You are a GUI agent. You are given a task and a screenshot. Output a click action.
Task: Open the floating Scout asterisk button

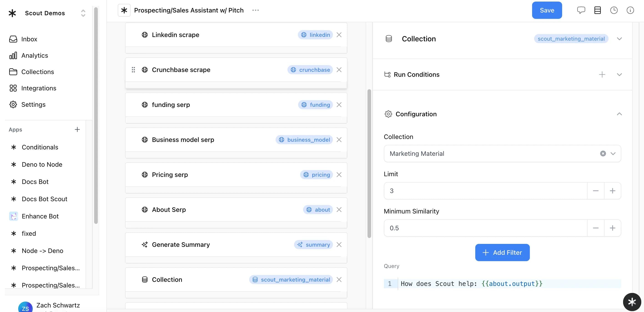pos(632,302)
